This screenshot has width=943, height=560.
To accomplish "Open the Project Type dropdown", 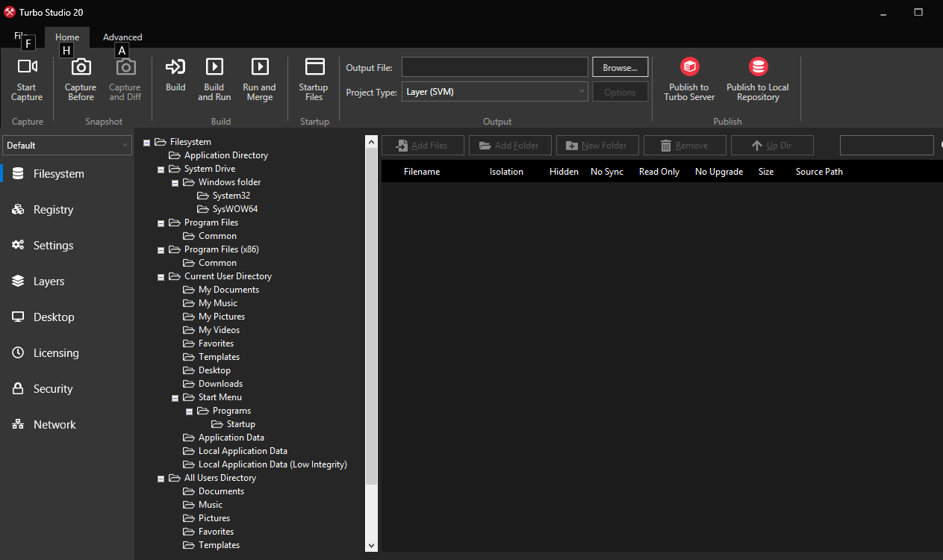I will coord(495,92).
